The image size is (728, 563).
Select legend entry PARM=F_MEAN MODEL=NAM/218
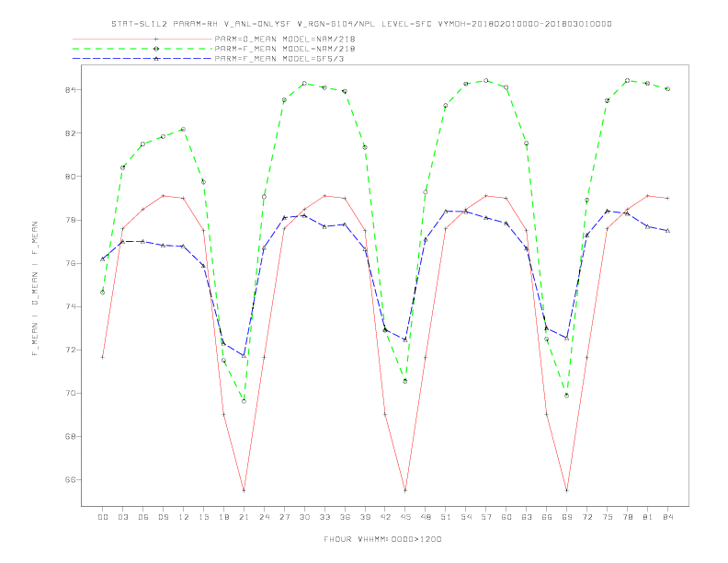click(x=285, y=49)
